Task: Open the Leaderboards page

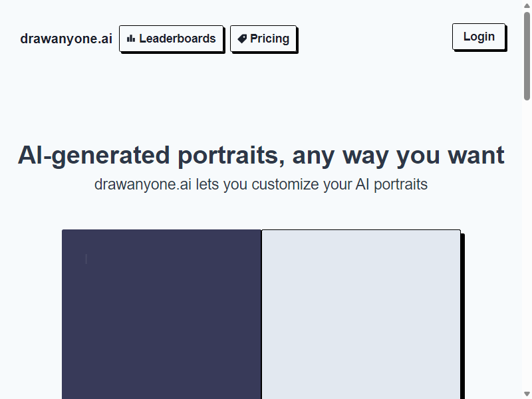Action: pos(172,39)
